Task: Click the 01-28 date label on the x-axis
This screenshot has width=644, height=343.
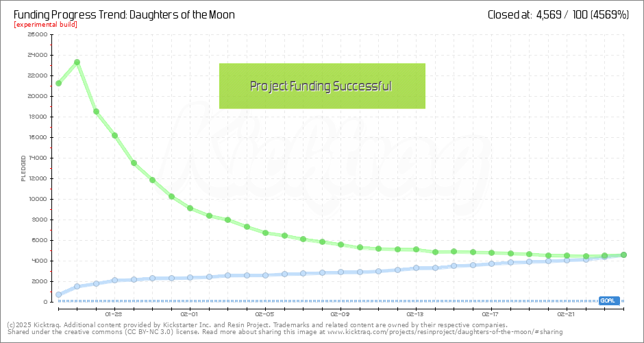Action: 114,315
